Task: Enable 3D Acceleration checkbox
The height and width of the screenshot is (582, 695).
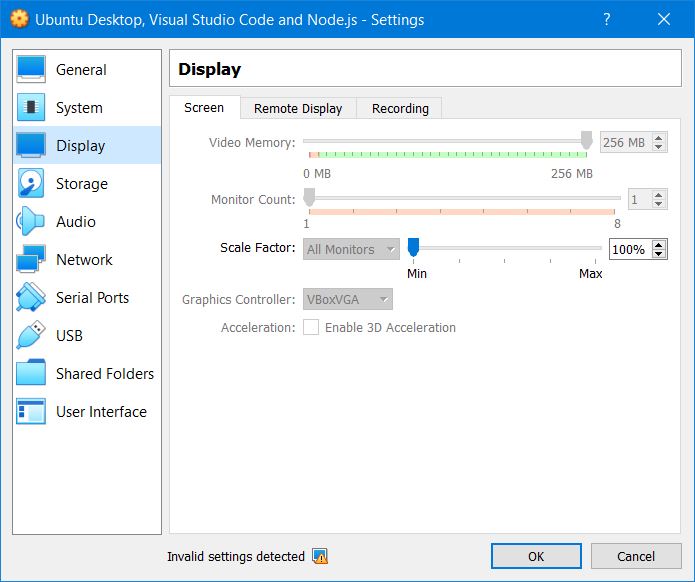Action: click(311, 328)
